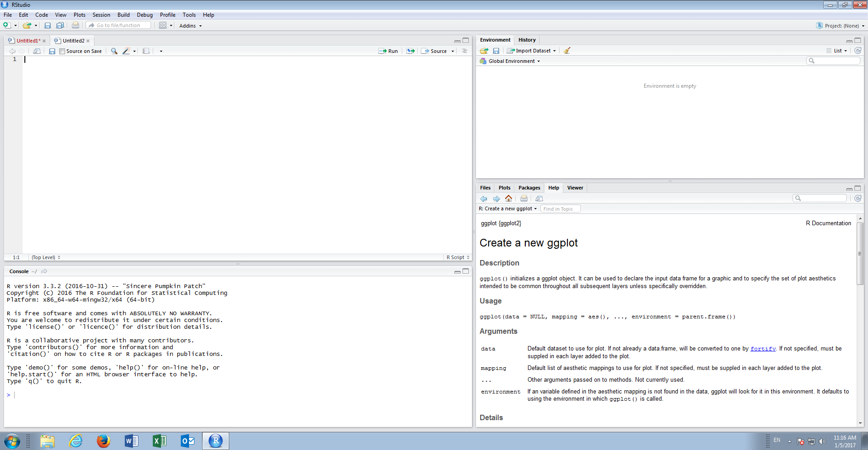Open the Tools menu
Screen dimensions: 868x450
point(189,15)
